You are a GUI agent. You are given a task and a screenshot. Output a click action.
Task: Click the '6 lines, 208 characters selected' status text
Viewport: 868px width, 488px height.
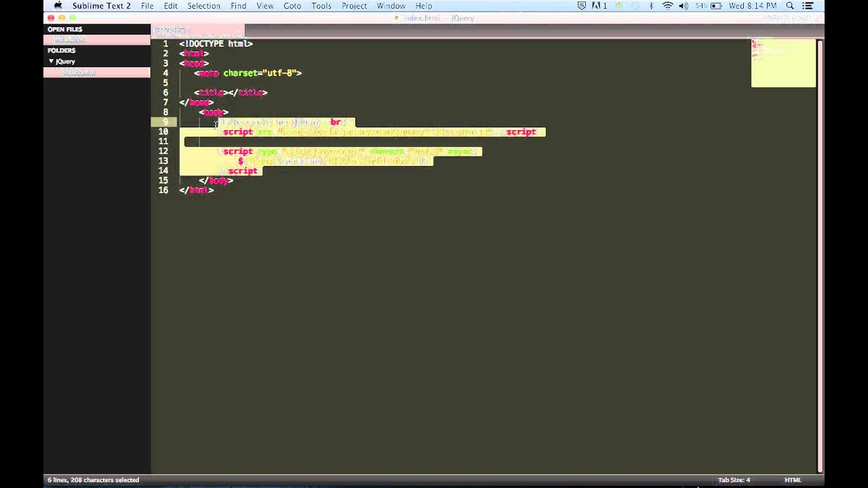pos(93,480)
